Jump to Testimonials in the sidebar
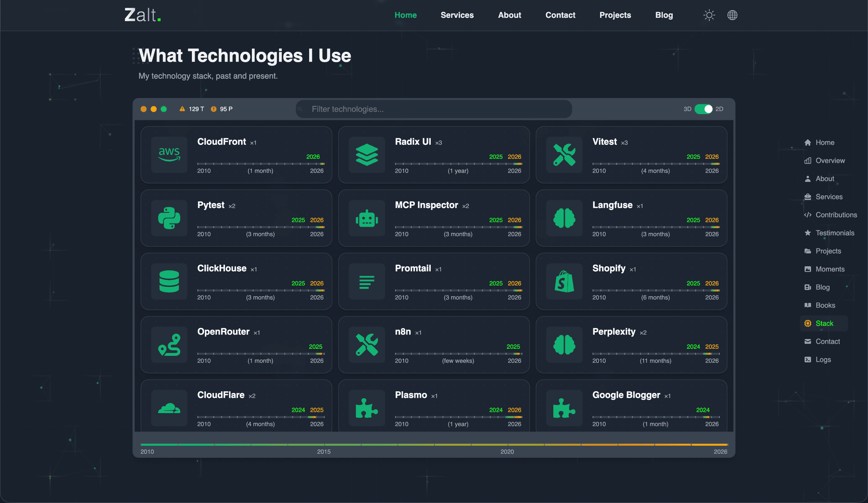The height and width of the screenshot is (503, 868). tap(834, 233)
